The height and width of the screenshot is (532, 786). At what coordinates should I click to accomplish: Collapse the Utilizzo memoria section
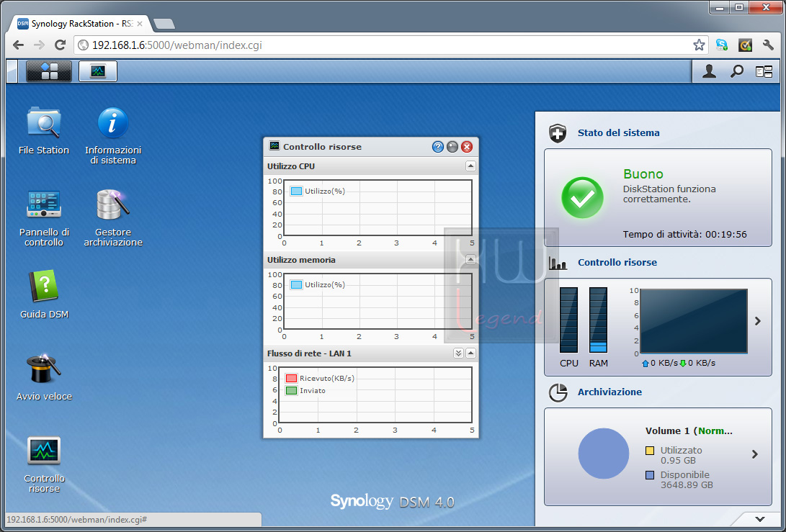click(x=470, y=259)
